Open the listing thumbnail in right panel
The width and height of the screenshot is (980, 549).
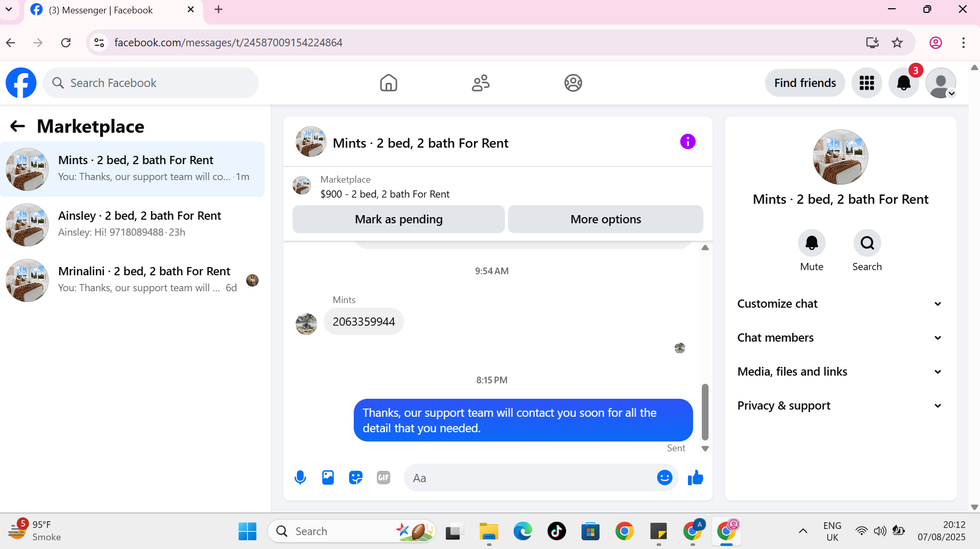point(840,157)
